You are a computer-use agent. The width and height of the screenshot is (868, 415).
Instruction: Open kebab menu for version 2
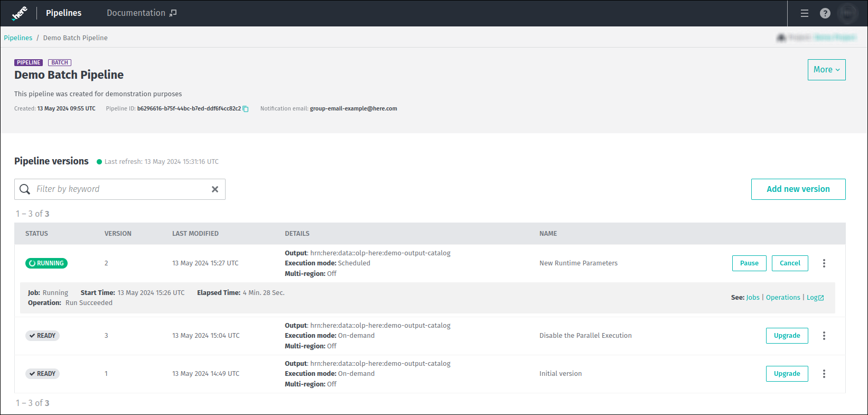coord(824,263)
